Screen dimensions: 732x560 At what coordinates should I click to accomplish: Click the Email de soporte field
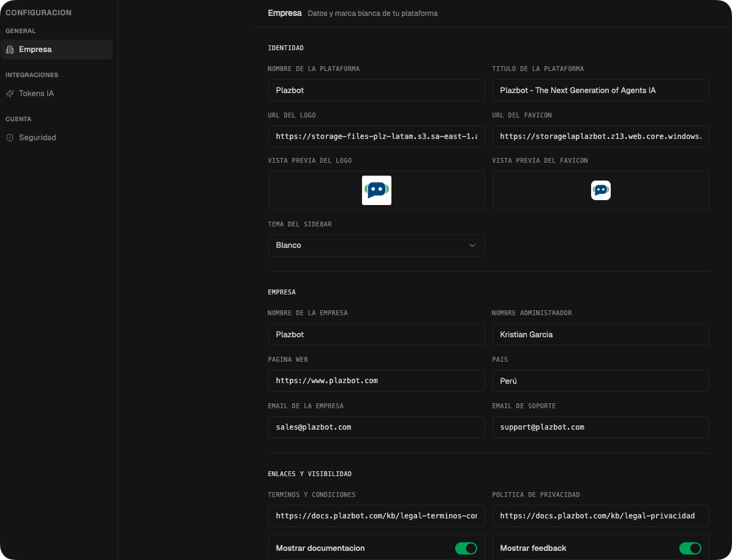point(601,427)
